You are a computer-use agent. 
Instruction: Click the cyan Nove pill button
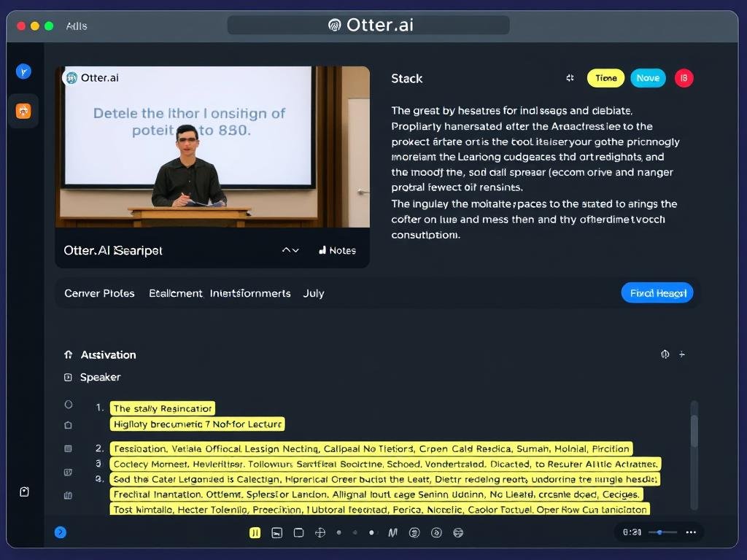pos(648,78)
